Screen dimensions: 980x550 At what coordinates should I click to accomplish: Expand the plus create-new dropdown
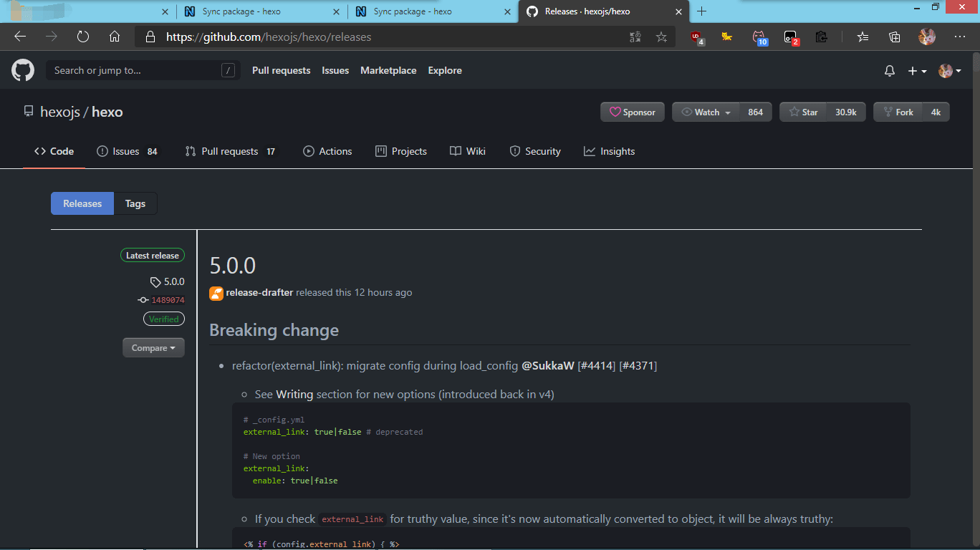(917, 71)
